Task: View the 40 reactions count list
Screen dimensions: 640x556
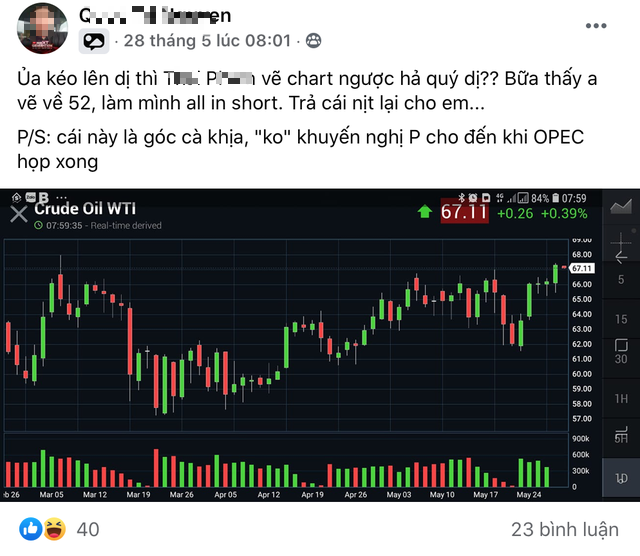Action: coord(88,529)
